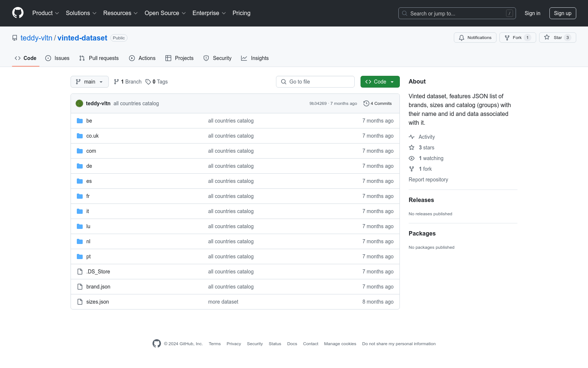The height and width of the screenshot is (368, 588).
Task: Click the folder icon for es
Action: [80, 181]
